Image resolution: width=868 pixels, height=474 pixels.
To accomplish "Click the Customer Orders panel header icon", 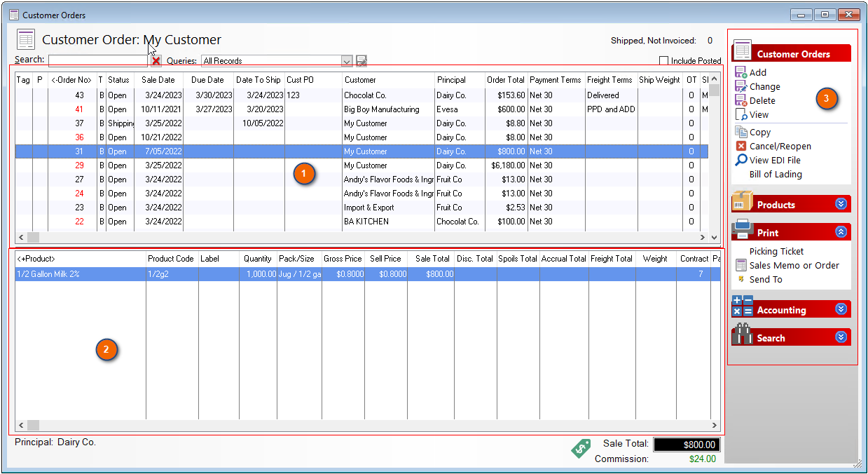I will point(743,51).
